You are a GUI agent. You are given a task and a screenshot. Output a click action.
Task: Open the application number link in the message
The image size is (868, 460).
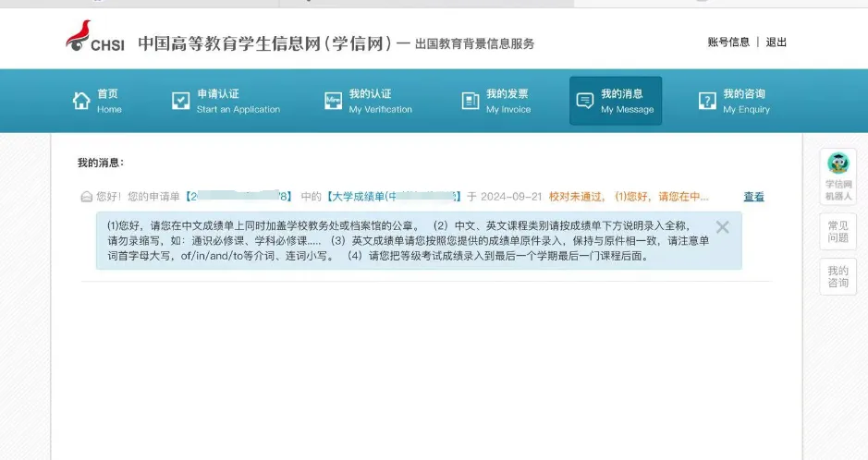[x=238, y=197]
